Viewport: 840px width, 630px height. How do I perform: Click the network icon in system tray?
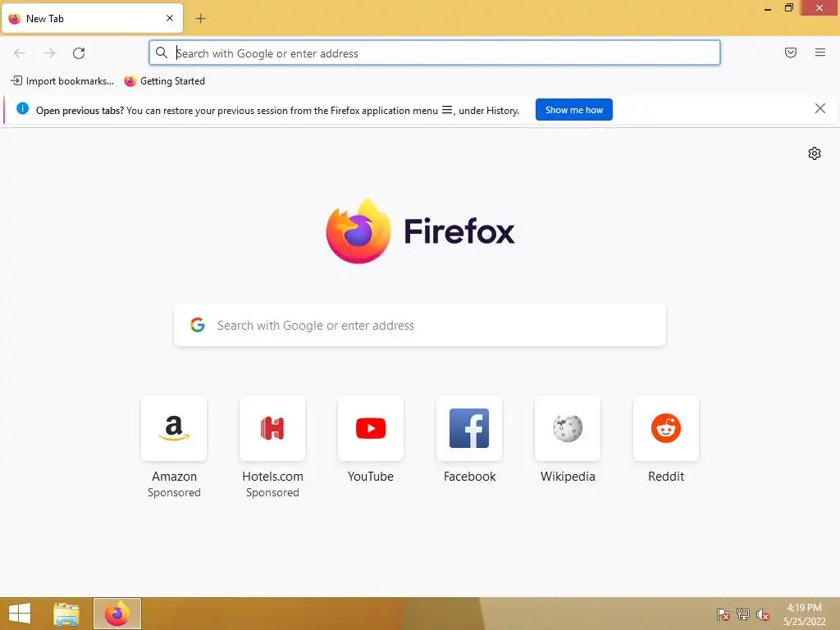point(743,614)
